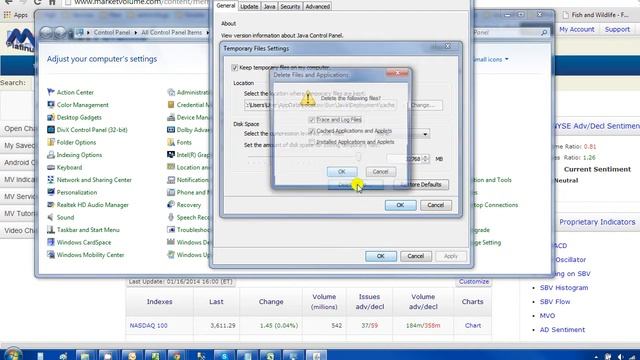Image resolution: width=640 pixels, height=360 pixels.
Task: Check Installed Applications and Applets checkbox
Action: coord(312,142)
